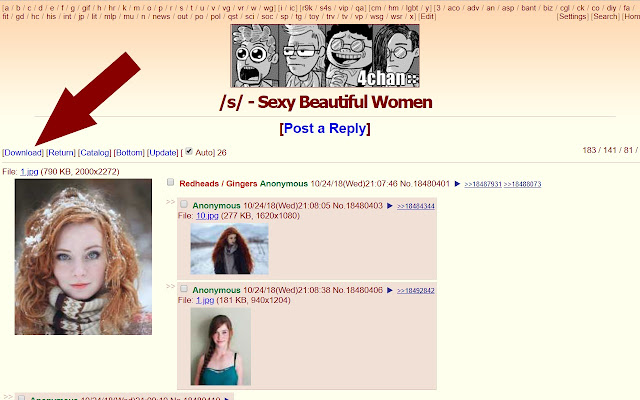
Task: Open post menu arrow for No.18480401
Action: pyautogui.click(x=457, y=184)
